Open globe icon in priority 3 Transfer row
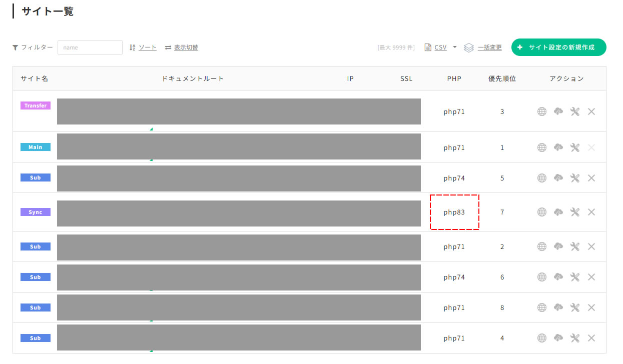 tap(542, 111)
